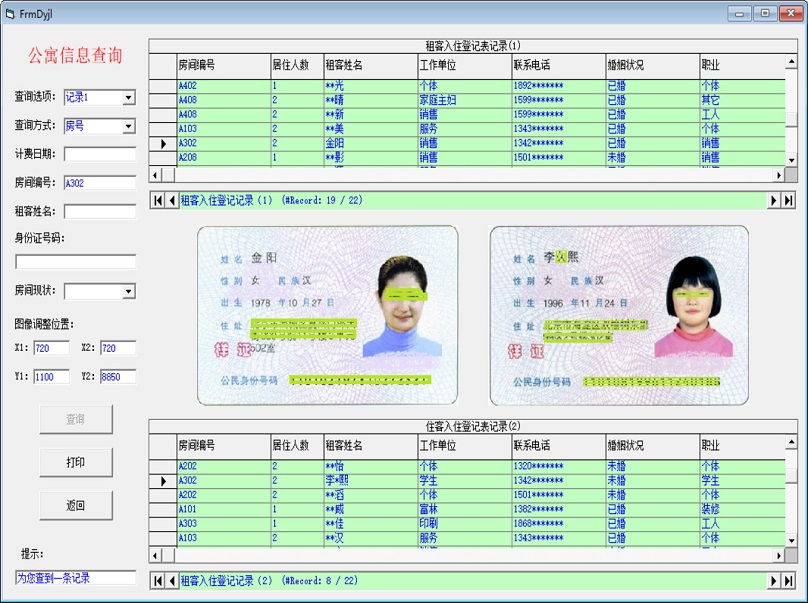Click 印刷 work unit cell in lower grid
Screen dimensions: 808x603
pyautogui.click(x=465, y=524)
